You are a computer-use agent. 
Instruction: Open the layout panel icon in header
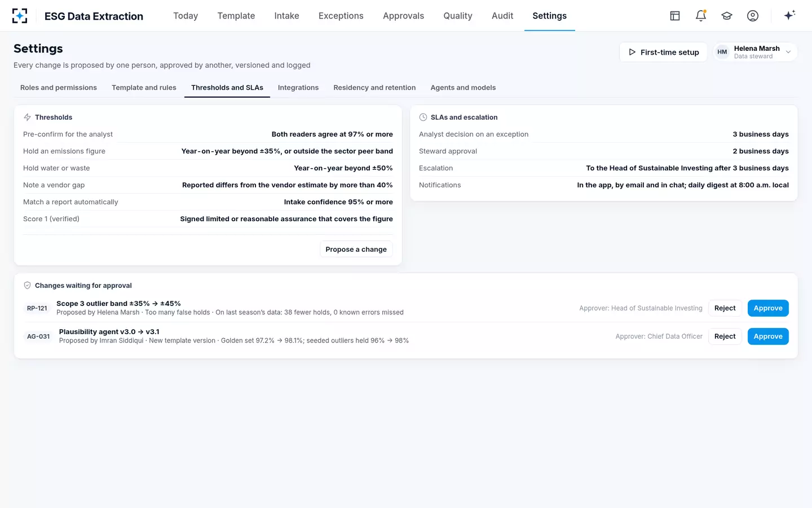tap(675, 16)
